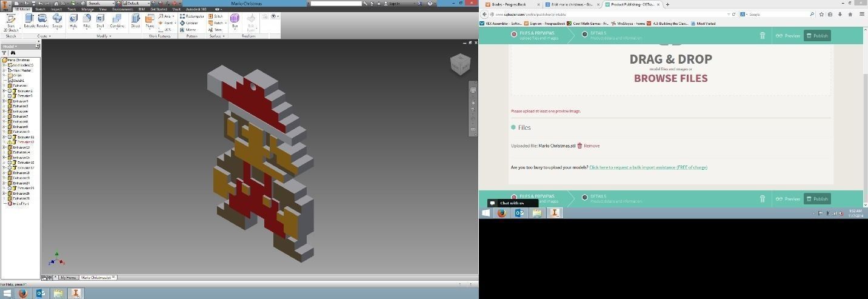Click the BROWSE FILES link
This screenshot has width=868, height=299.
[x=670, y=78]
